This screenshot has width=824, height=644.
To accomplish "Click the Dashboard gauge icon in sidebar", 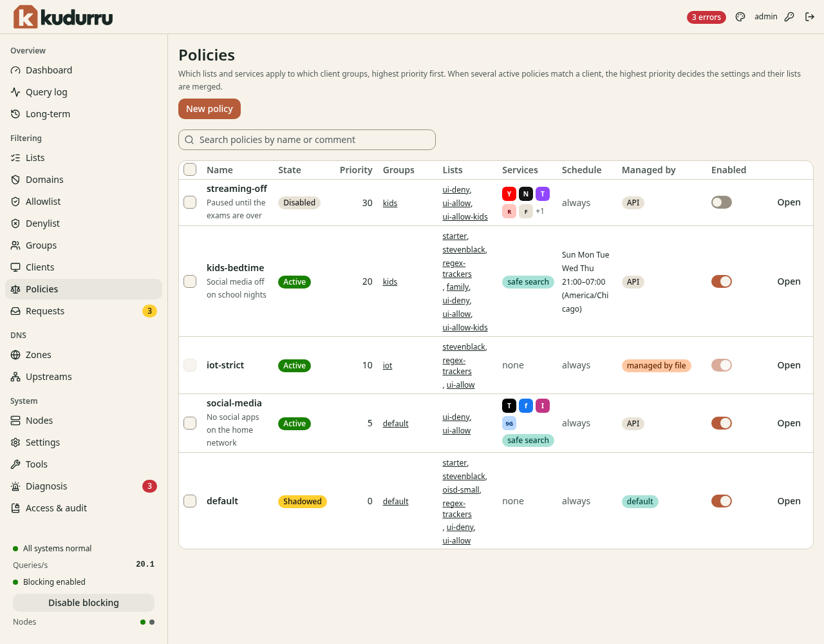I will tap(15, 70).
